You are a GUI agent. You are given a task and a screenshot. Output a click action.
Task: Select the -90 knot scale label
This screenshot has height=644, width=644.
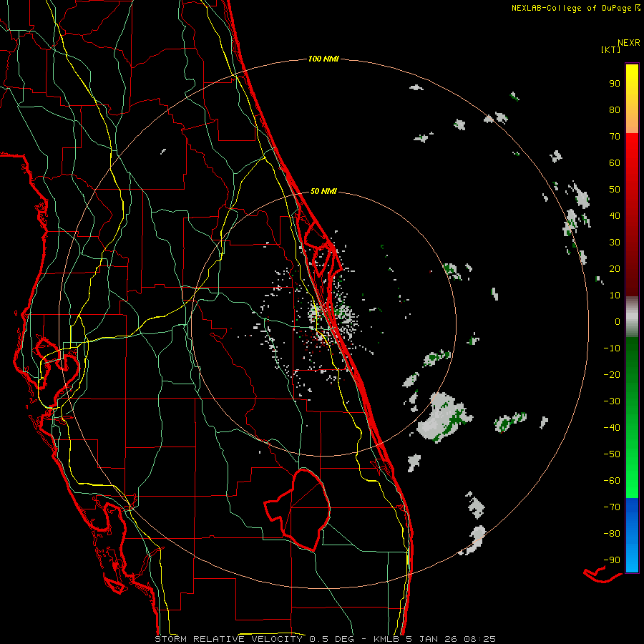point(612,560)
